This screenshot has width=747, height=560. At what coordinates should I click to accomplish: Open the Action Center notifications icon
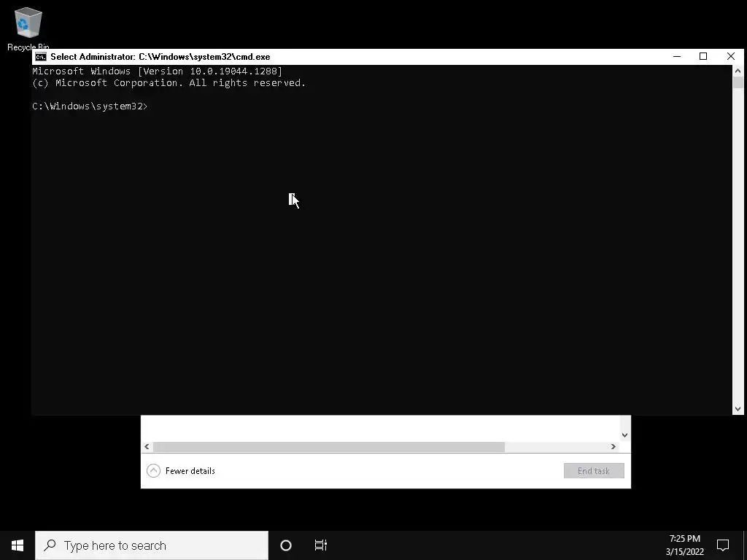723,545
